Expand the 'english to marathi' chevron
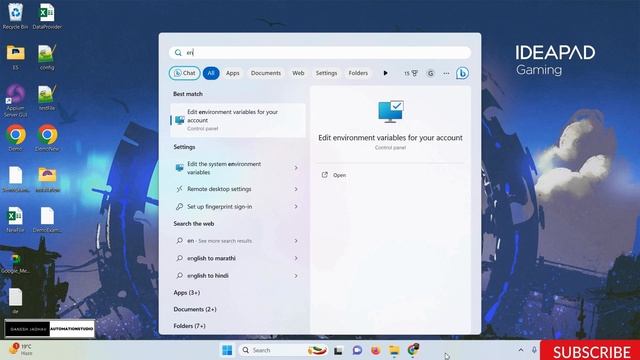 [296, 258]
